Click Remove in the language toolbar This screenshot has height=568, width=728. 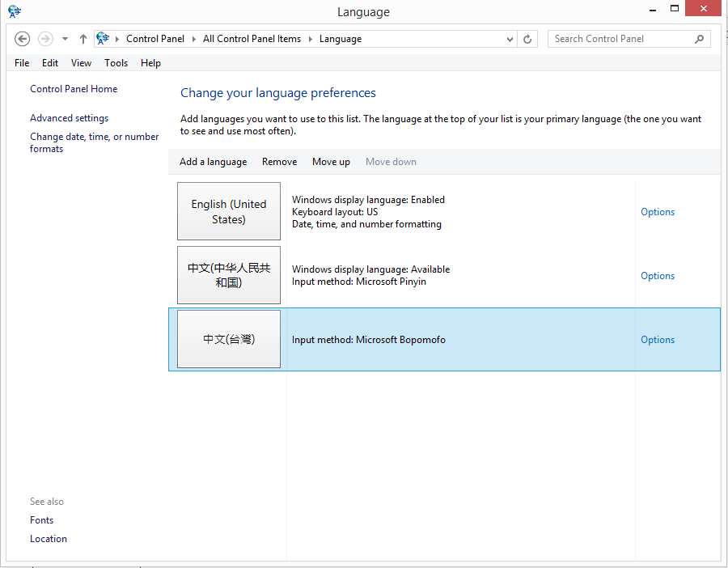coord(280,162)
